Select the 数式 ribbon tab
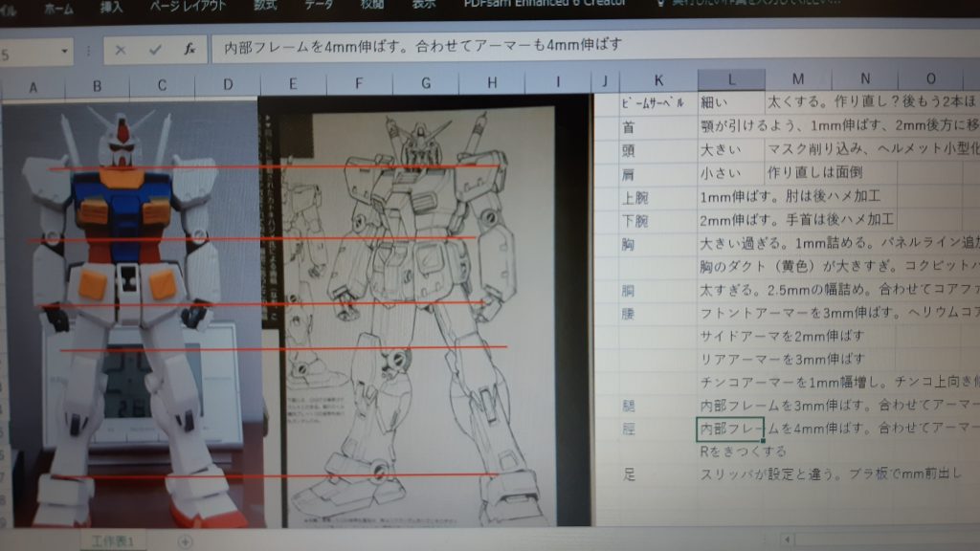The height and width of the screenshot is (551, 980). coord(265,5)
